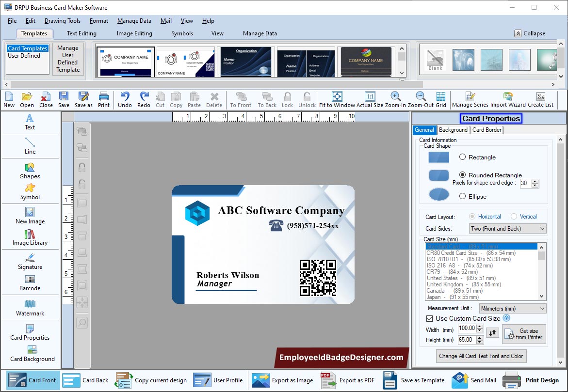Open the File menu

pyautogui.click(x=12, y=21)
